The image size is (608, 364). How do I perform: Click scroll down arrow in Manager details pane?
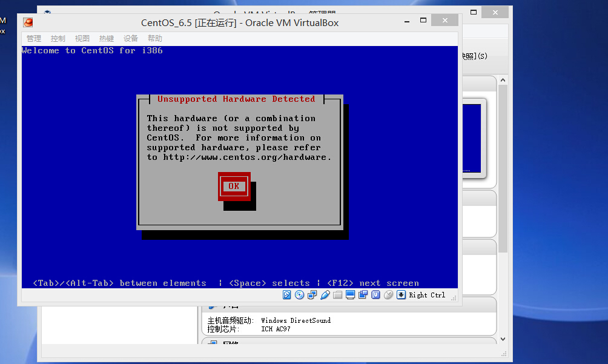click(503, 339)
